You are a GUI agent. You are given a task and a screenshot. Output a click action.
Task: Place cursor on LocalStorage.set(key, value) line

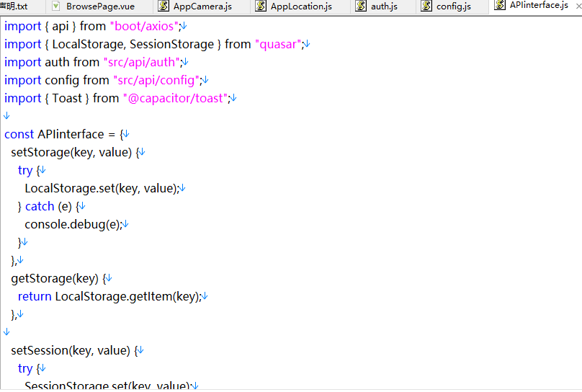102,189
